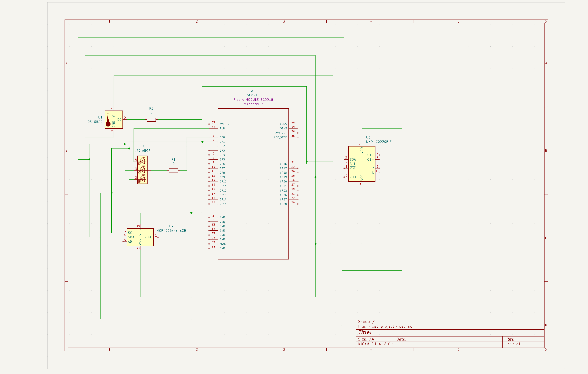Screen dimensions: 588x374
Task: Select the D1 RGB LED symbol
Action: point(142,170)
